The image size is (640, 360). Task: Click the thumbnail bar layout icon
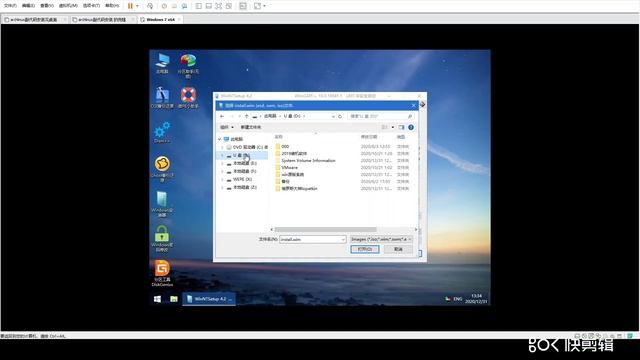209,6
